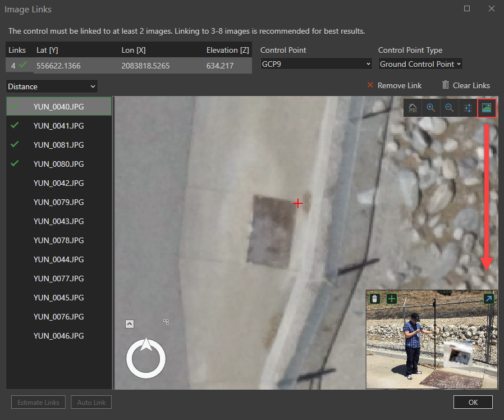Select YUN_0041.JPG in the image list
504x420 pixels.
(x=58, y=126)
